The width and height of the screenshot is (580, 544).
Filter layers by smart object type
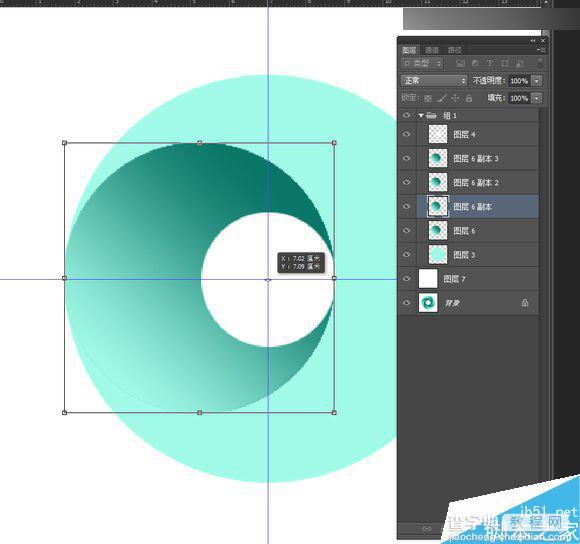519,63
